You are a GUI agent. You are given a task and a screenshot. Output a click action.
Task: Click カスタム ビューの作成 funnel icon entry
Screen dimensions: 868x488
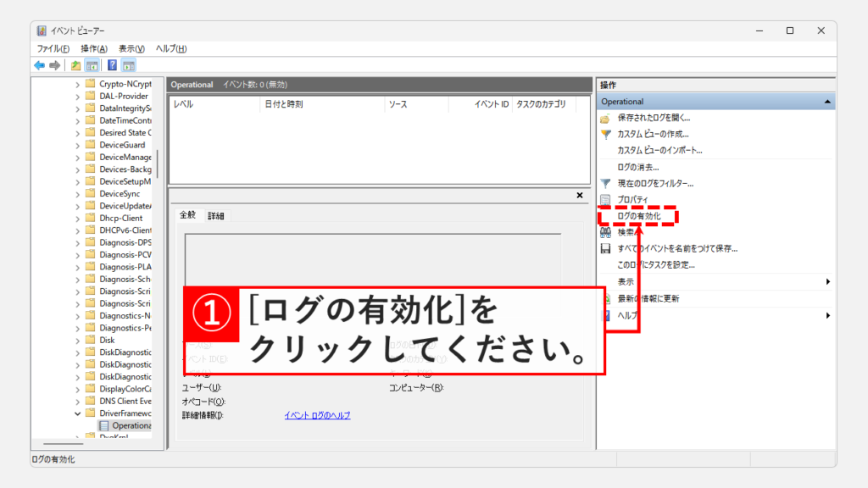tap(652, 134)
